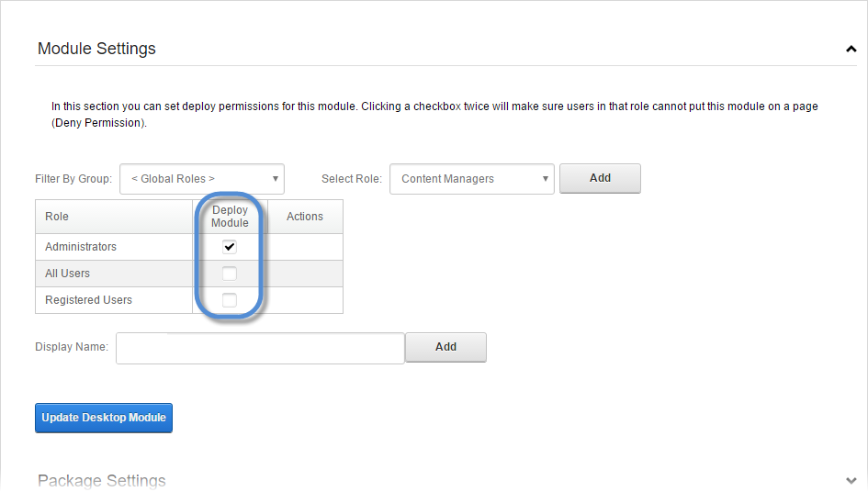Click Add next to Select Role
The image size is (868, 492).
click(x=600, y=178)
